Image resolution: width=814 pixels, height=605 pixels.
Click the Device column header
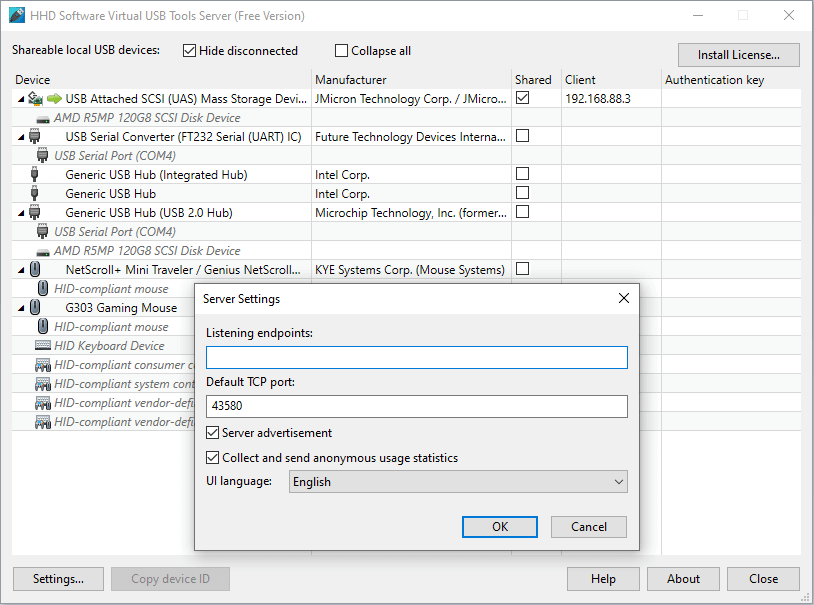pos(161,79)
